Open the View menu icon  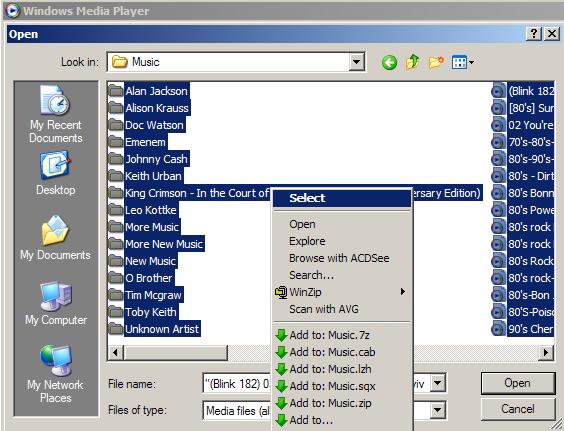463,63
